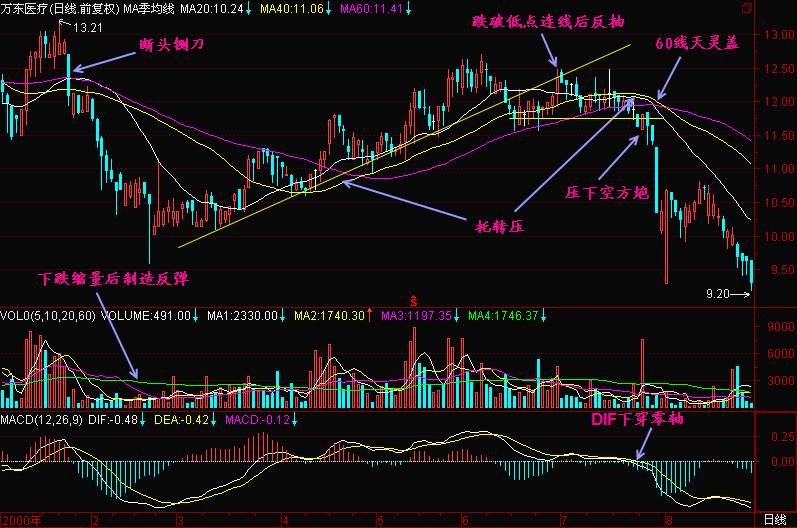
Task: Click the arrow beside MACD:-0.12
Action: click(294, 419)
